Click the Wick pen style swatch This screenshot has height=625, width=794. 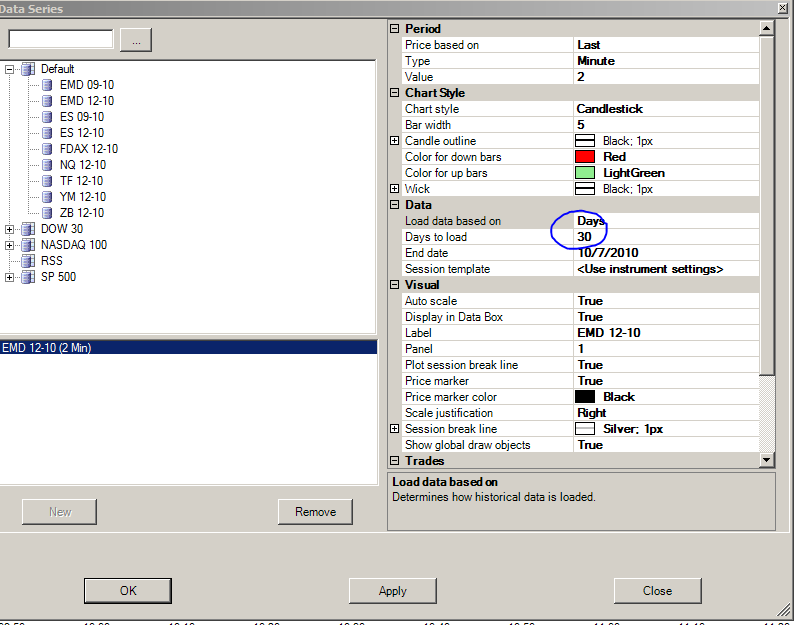585,189
